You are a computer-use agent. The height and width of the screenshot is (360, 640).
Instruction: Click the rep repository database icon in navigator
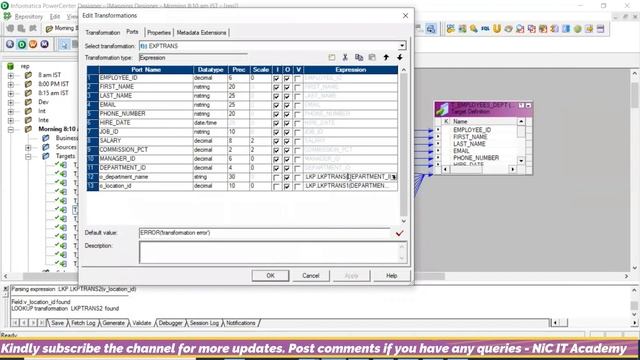tap(11, 66)
